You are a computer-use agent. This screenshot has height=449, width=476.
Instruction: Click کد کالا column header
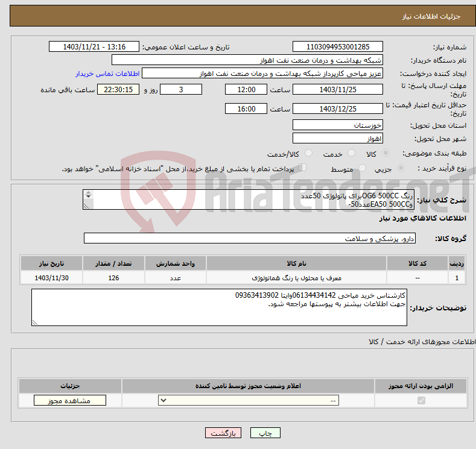click(x=417, y=263)
